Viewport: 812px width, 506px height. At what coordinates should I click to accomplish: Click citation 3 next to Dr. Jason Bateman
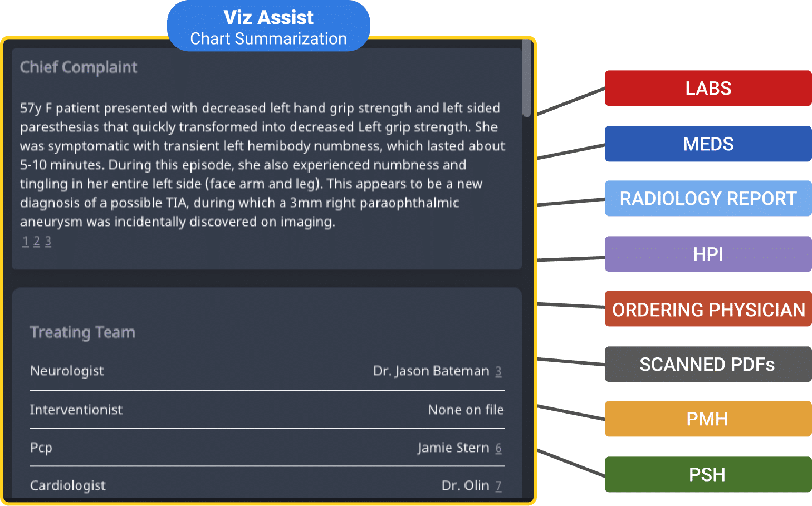(x=498, y=371)
